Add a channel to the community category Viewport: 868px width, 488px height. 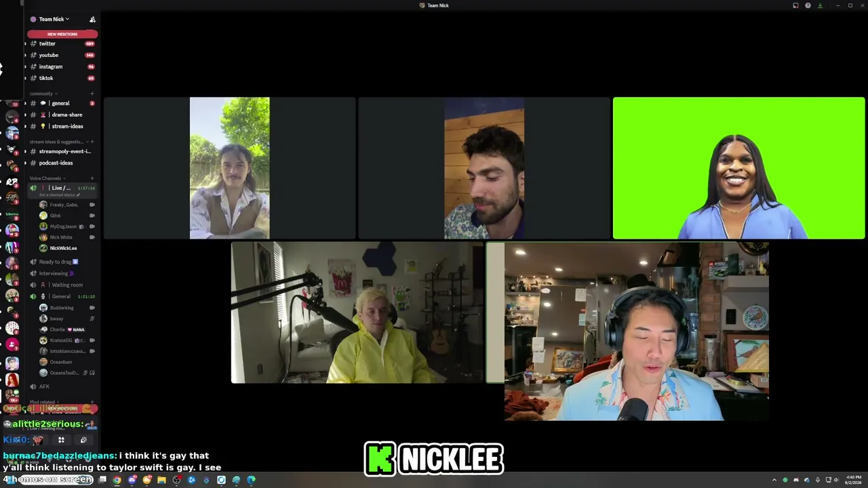tap(92, 94)
